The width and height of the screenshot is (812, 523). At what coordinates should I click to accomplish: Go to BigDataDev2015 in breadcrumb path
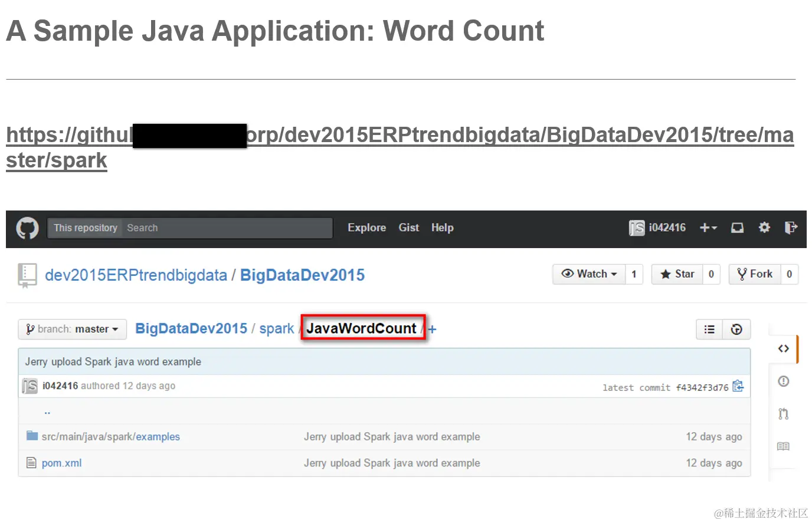point(191,328)
